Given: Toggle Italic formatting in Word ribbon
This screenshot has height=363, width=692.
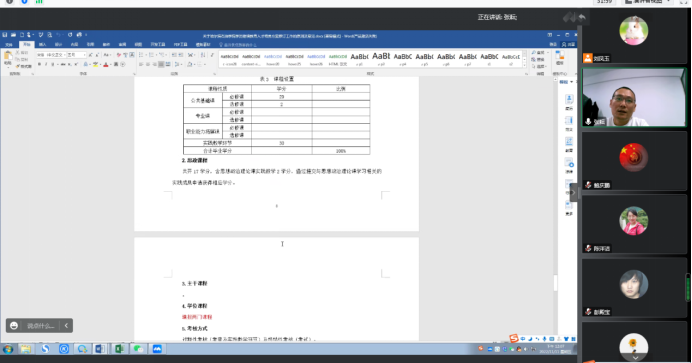Looking at the screenshot, I should (46, 64).
